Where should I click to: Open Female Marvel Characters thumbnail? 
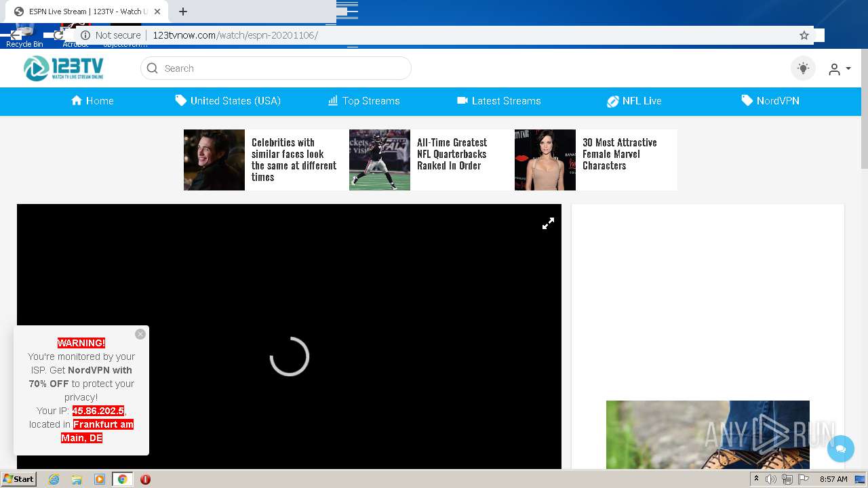(545, 160)
